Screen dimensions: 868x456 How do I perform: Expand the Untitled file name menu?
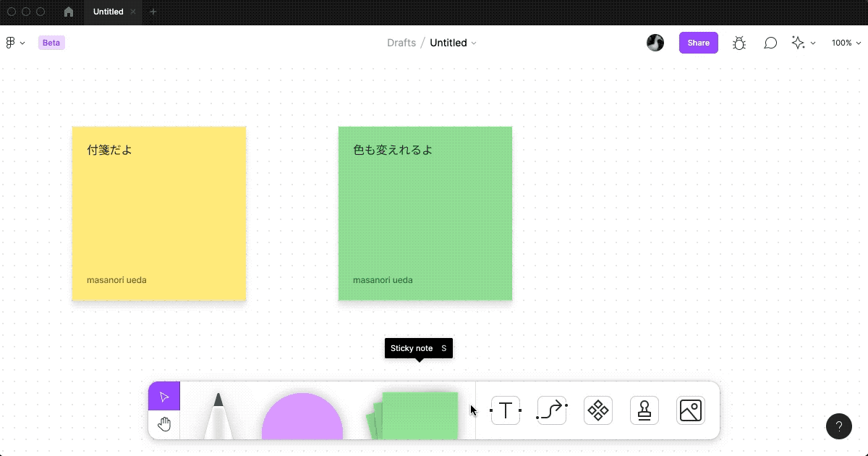coord(475,43)
